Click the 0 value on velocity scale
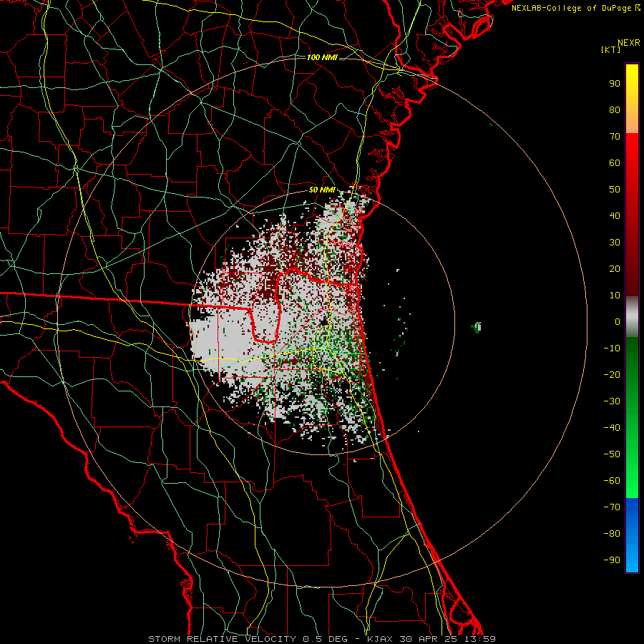The width and height of the screenshot is (644, 644). tap(618, 322)
